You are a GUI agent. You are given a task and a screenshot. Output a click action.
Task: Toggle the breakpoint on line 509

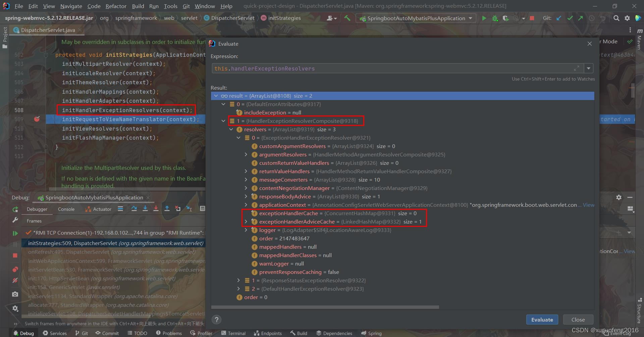(x=37, y=119)
